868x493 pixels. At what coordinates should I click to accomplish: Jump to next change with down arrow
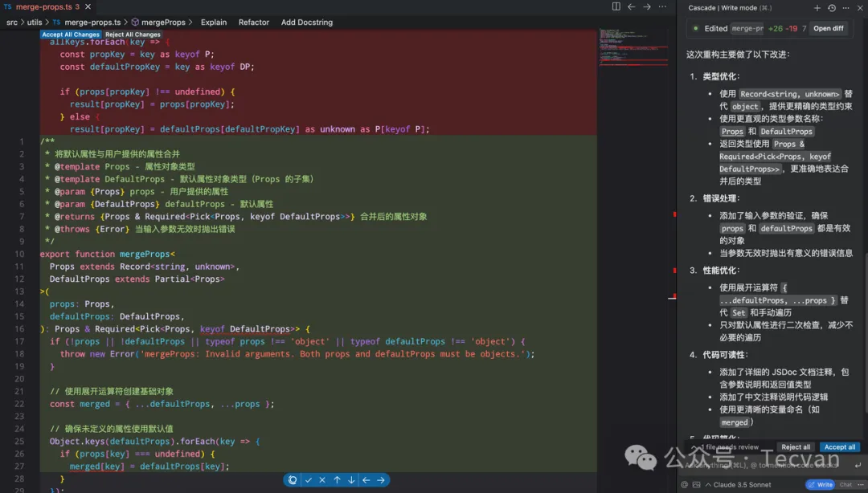[x=351, y=480]
